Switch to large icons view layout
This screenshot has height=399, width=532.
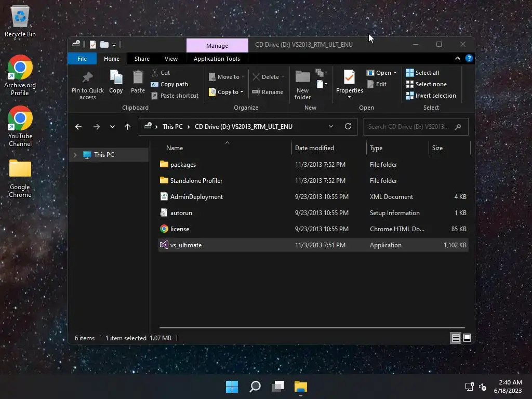pos(467,338)
